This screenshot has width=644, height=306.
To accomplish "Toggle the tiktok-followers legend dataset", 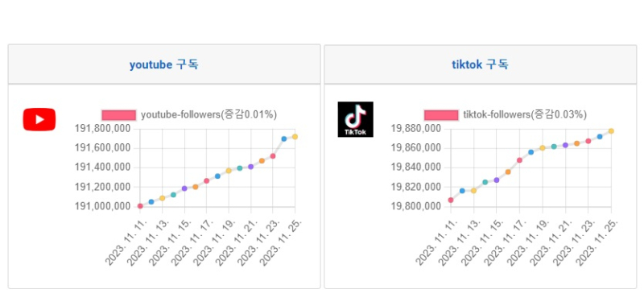I will point(506,115).
